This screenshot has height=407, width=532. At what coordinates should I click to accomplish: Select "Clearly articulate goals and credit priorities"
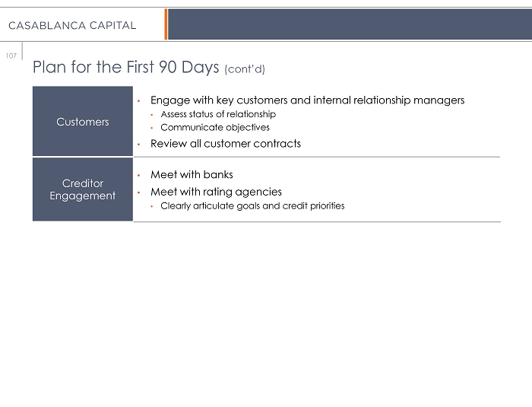click(252, 205)
